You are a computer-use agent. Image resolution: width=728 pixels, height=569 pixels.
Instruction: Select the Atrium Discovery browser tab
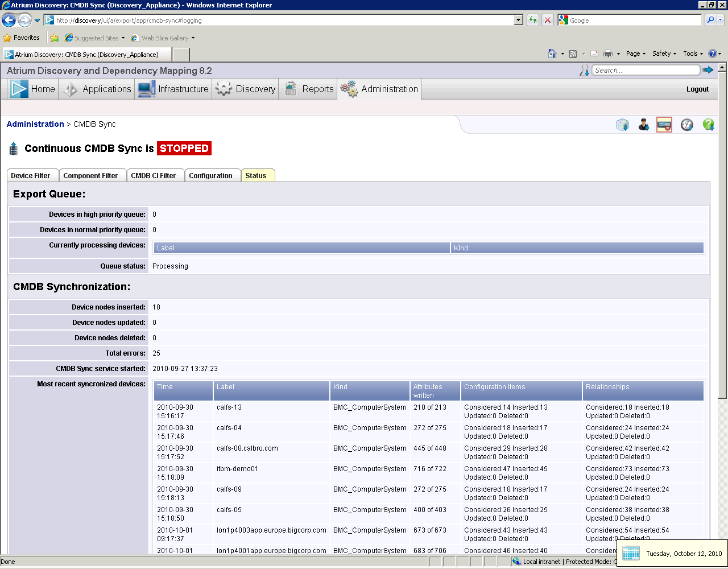pos(86,55)
